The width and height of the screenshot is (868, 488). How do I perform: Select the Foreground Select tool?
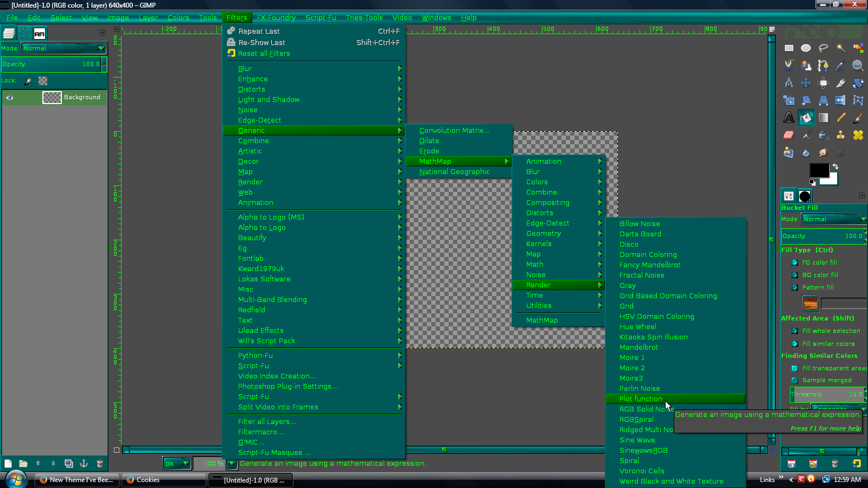point(806,66)
